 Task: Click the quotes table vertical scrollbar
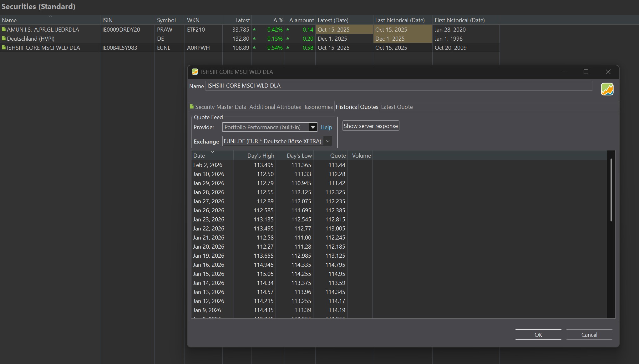tap(611, 190)
